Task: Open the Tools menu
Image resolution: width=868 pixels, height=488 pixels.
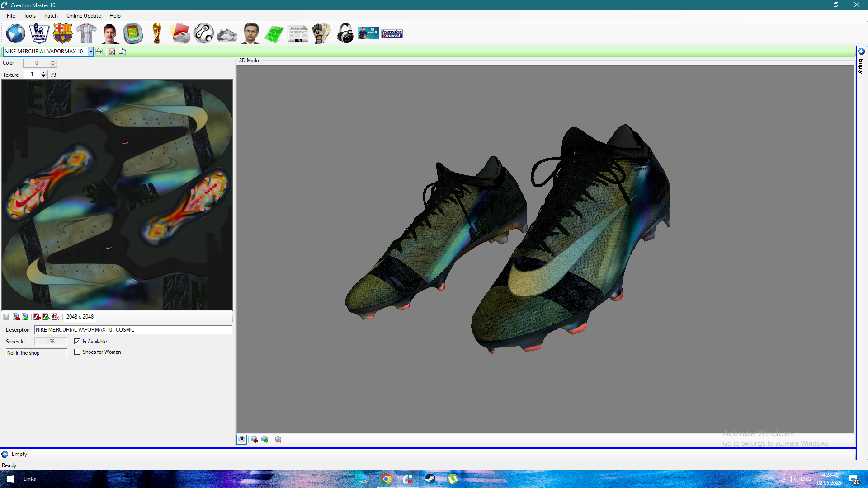Action: [30, 16]
